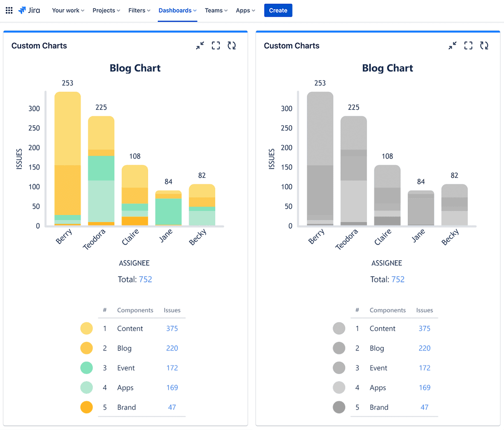Open the Apps menu in navigation bar
Screen dimensions: 504x430
[x=245, y=10]
